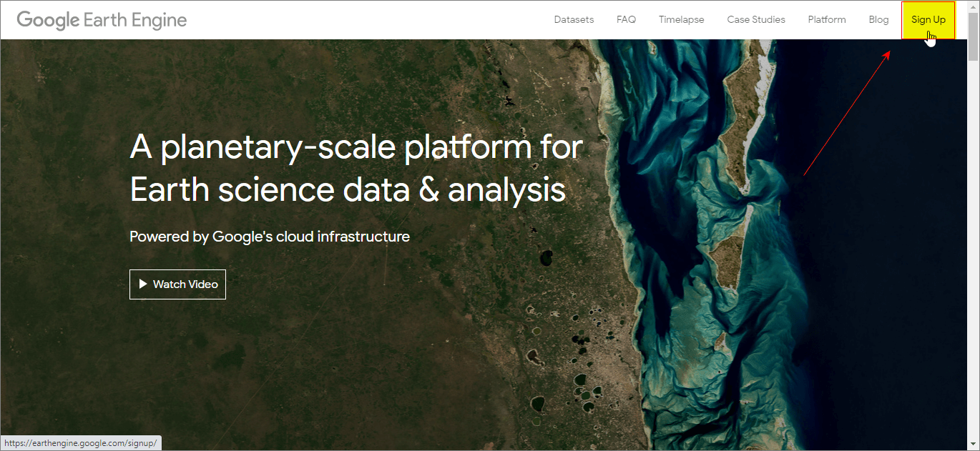Image resolution: width=980 pixels, height=451 pixels.
Task: Read the Earth Engine Blog
Action: coord(878,19)
